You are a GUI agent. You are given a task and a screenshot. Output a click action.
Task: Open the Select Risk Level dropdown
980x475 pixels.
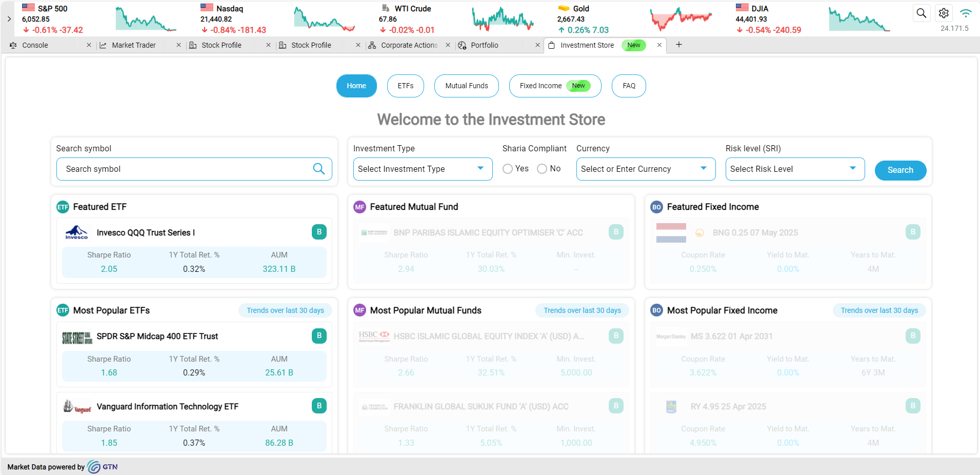coord(795,169)
